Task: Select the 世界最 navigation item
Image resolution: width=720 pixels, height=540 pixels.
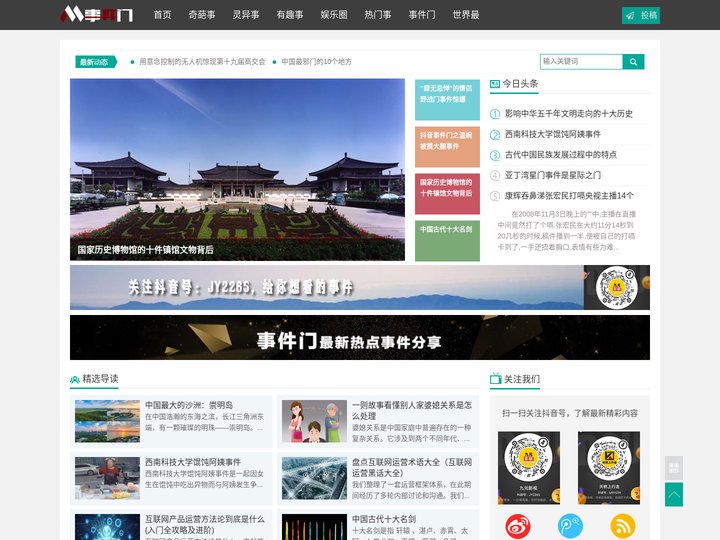Action: (466, 15)
